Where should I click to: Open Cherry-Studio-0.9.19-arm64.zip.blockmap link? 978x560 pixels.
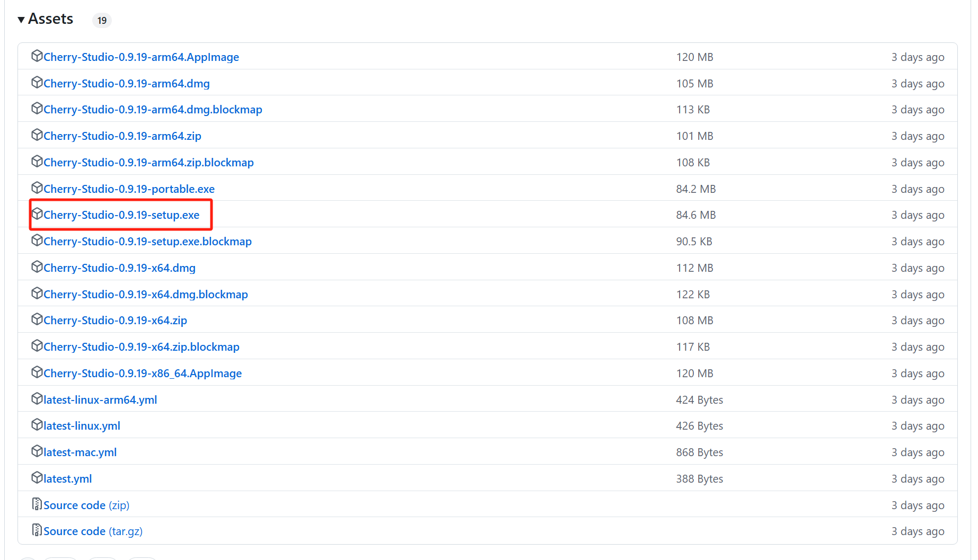148,162
